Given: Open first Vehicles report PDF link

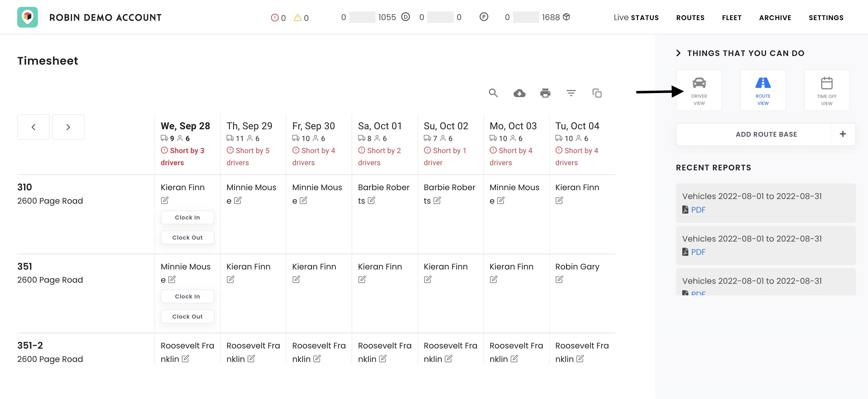Looking at the screenshot, I should [698, 210].
